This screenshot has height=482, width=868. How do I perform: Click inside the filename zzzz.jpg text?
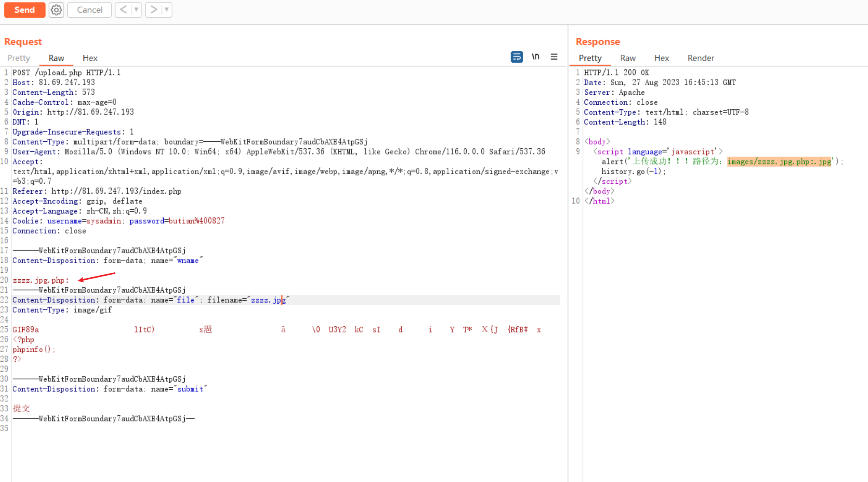[267, 300]
